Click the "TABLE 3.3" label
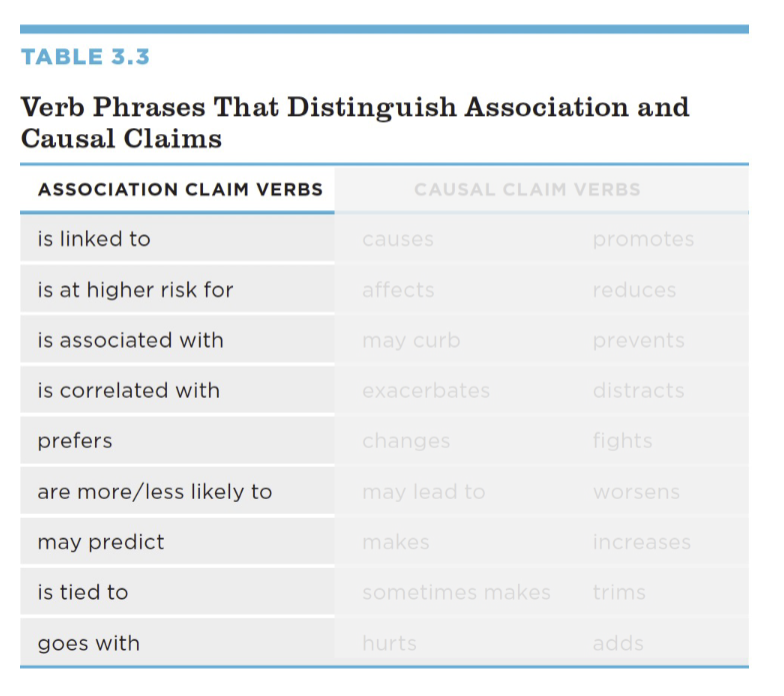784x696 pixels. [85, 57]
